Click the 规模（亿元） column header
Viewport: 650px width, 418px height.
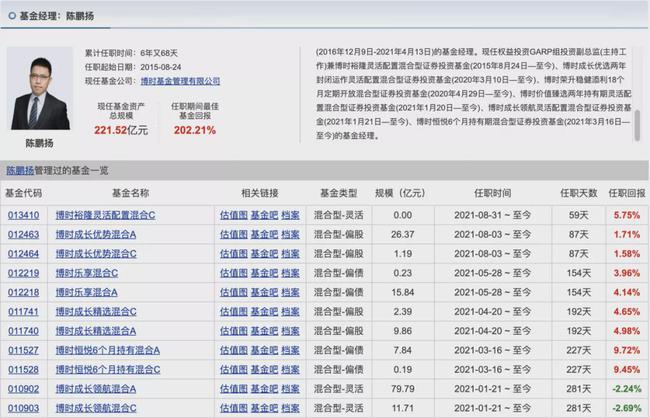[400, 193]
